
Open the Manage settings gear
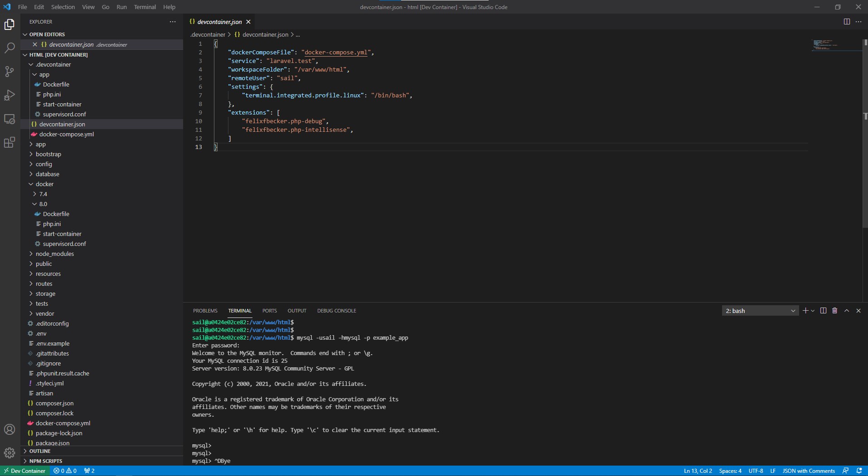click(x=9, y=452)
